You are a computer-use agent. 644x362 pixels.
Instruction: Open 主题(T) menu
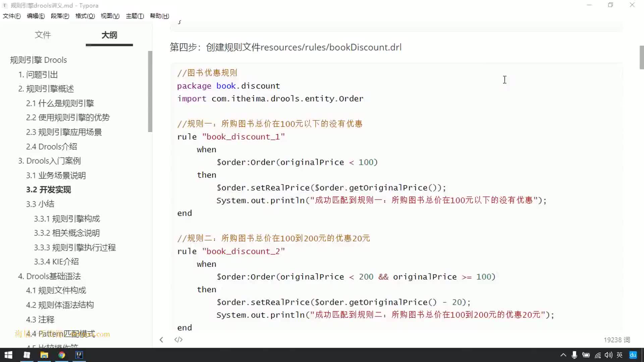135,16
